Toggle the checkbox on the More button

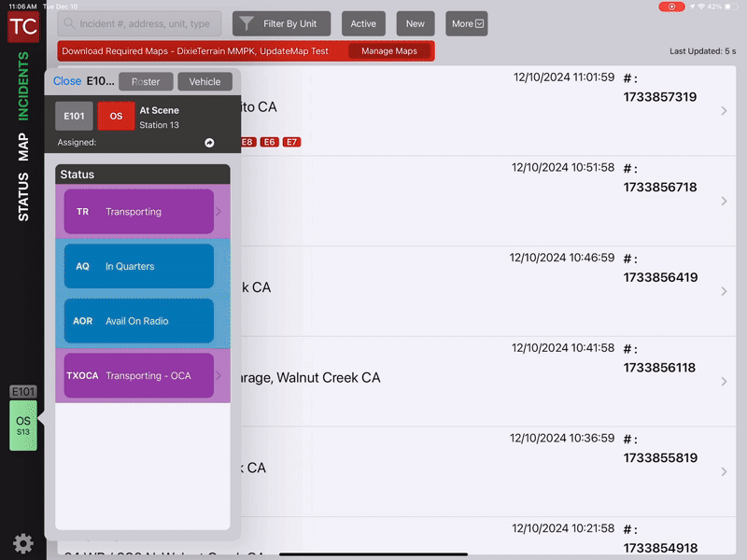click(x=478, y=23)
